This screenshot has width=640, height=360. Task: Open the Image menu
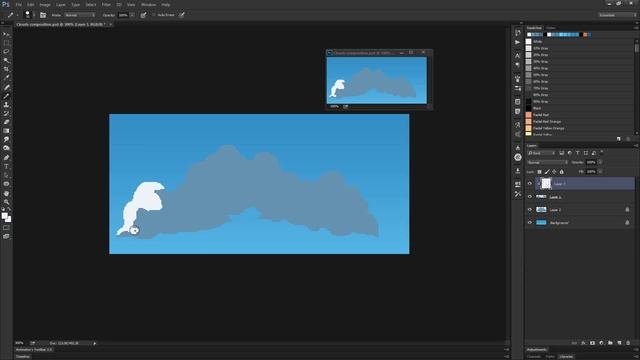(45, 4)
